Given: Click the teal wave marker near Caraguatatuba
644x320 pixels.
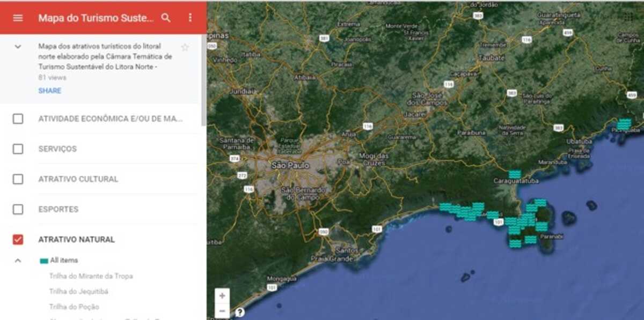Looking at the screenshot, I should click(x=515, y=174).
